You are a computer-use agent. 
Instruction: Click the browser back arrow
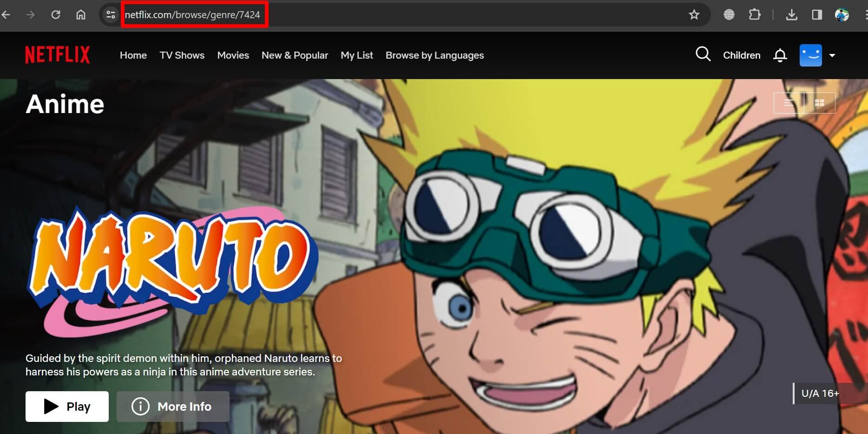pyautogui.click(x=6, y=15)
